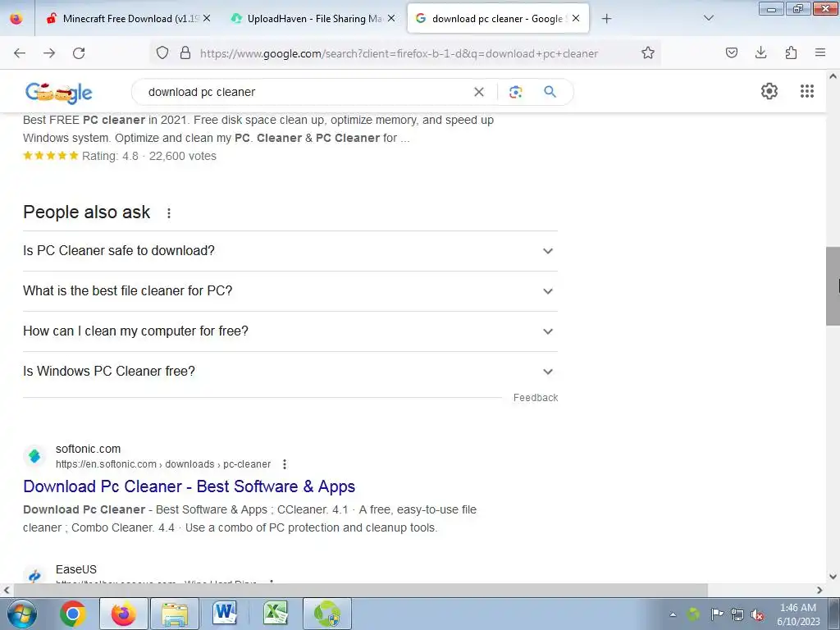This screenshot has width=840, height=630.
Task: List all tabs with the dropdown arrow
Action: pyautogui.click(x=709, y=18)
